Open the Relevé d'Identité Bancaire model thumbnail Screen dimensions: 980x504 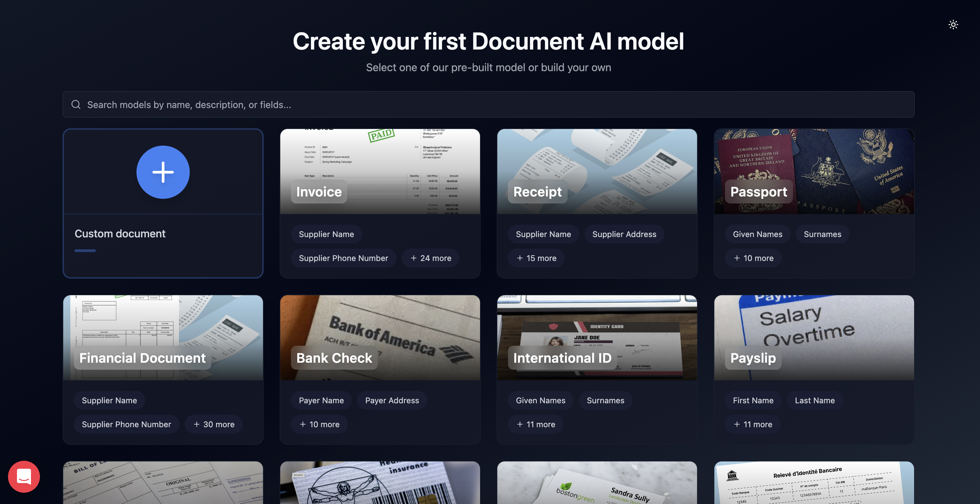click(814, 483)
